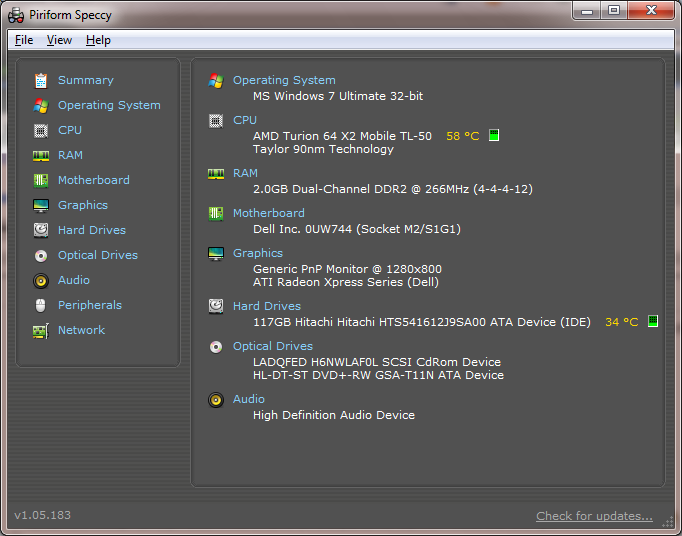Open the File menu
682x536 pixels.
tap(24, 40)
